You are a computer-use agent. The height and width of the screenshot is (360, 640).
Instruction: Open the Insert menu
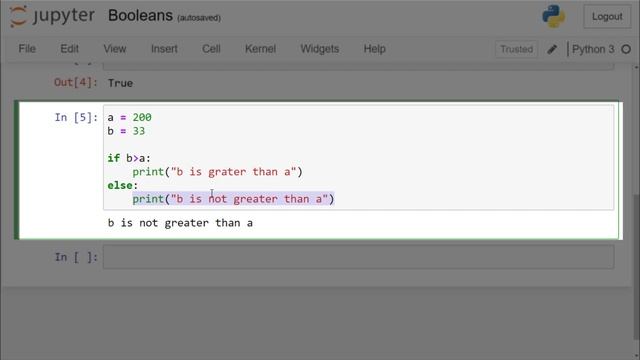tap(164, 49)
